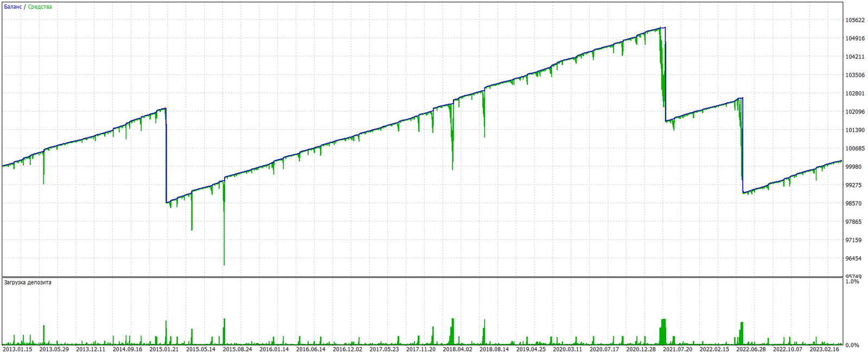Viewport: 868px width, 354px height.
Task: Click the 2022.06.28 date label
Action: (x=751, y=349)
